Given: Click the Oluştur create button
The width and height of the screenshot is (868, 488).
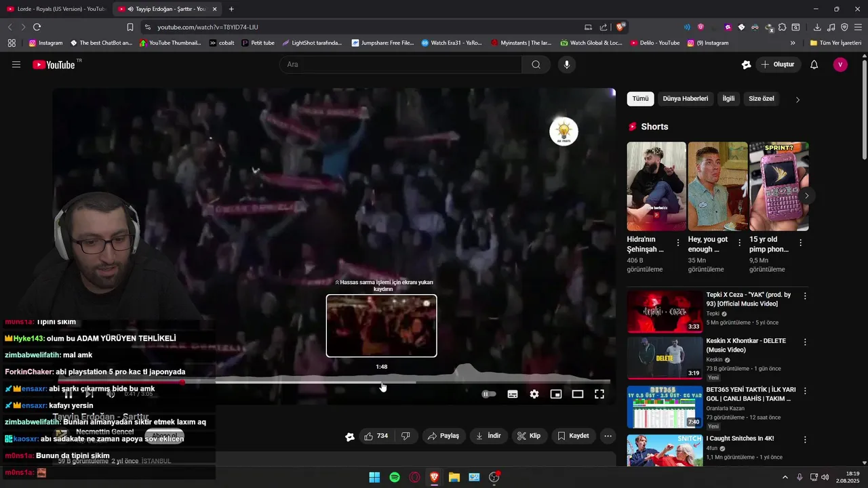Looking at the screenshot, I should [778, 64].
